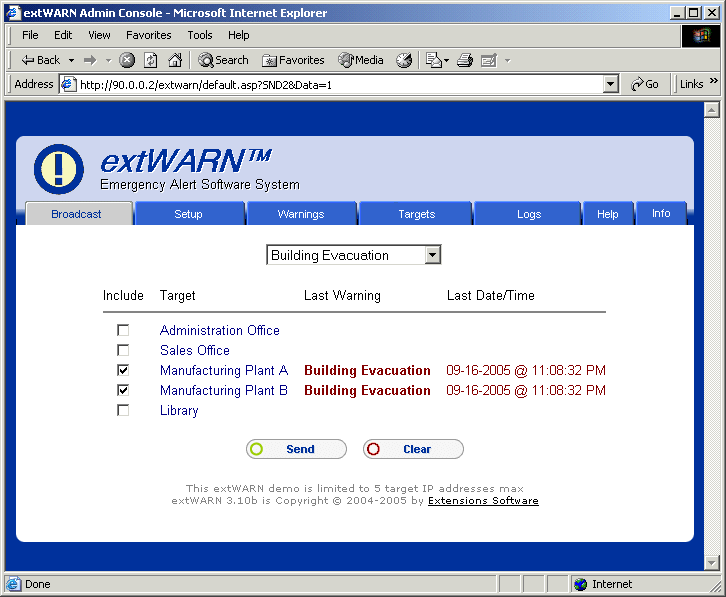Click the History toolbar icon
This screenshot has width=726, height=597.
pos(404,60)
